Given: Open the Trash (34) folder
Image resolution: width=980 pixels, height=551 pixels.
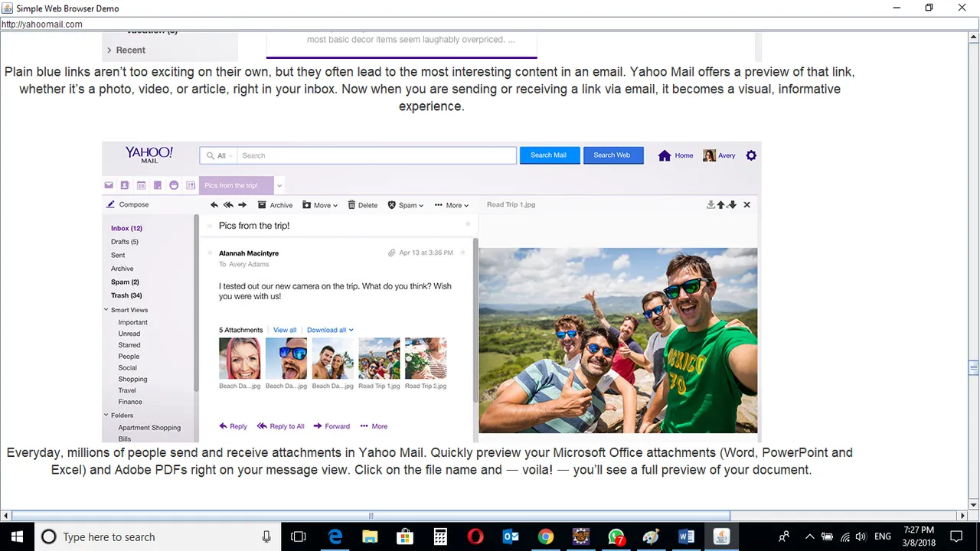Looking at the screenshot, I should coord(126,295).
